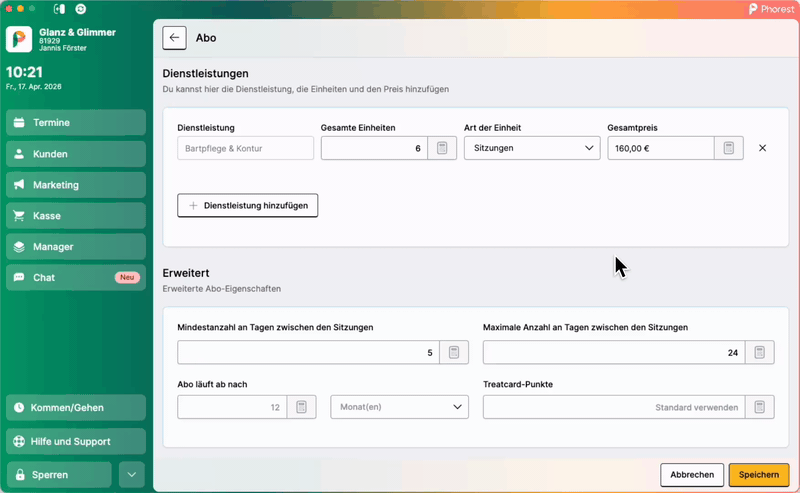This screenshot has width=800, height=493.
Task: Open Chat with the Neu badge
Action: click(75, 278)
